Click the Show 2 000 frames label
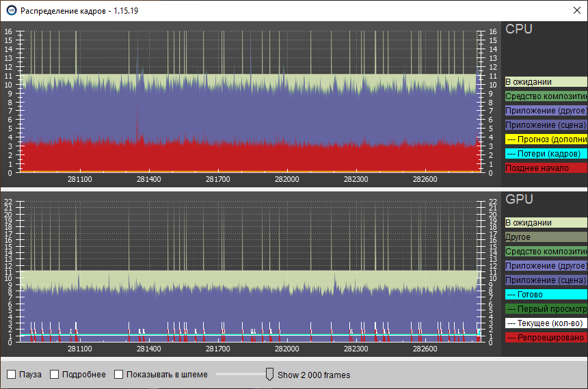The width and height of the screenshot is (588, 389). [x=314, y=375]
